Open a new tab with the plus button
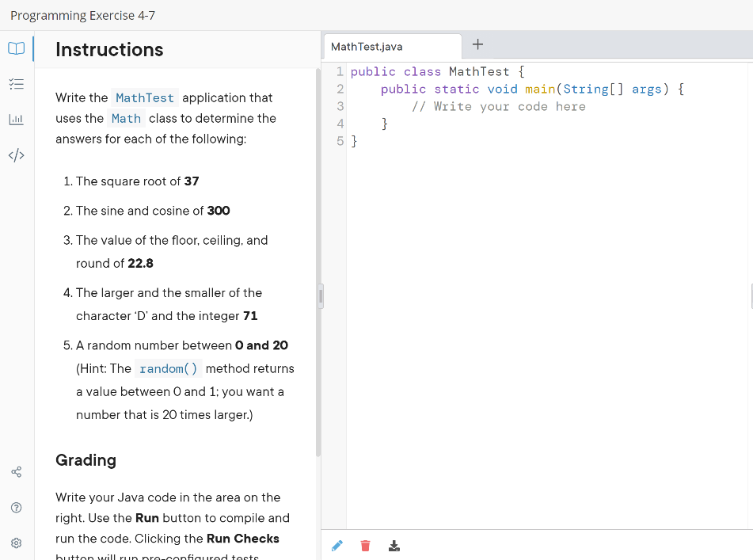 pyautogui.click(x=477, y=44)
